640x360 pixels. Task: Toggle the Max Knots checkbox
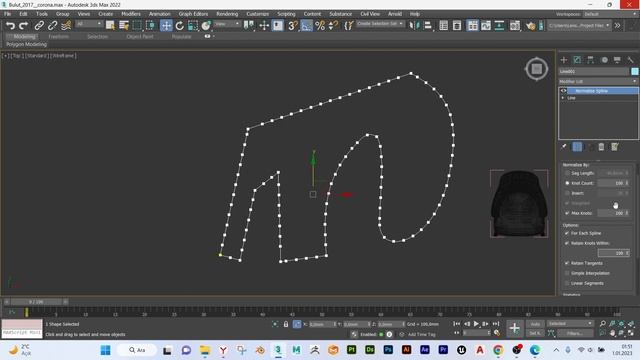click(567, 213)
